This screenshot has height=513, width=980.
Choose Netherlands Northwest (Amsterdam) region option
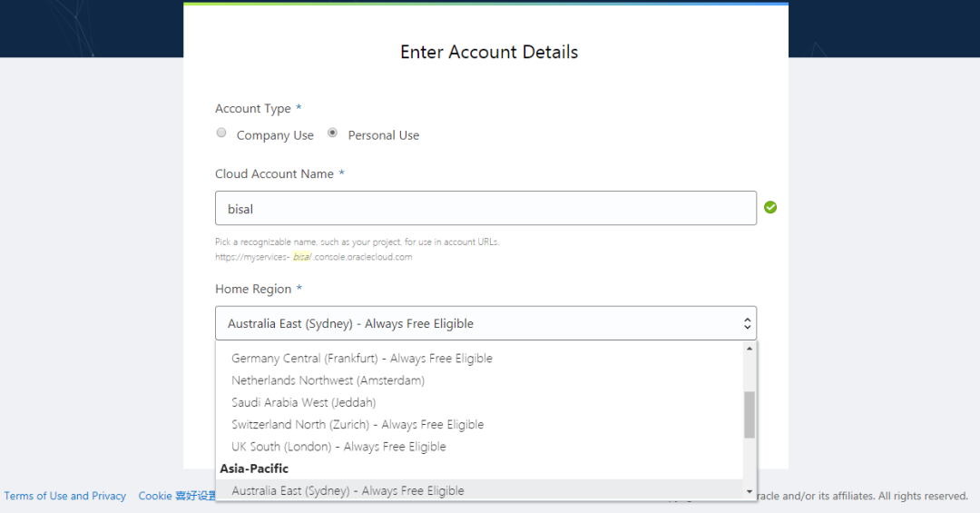tap(328, 380)
